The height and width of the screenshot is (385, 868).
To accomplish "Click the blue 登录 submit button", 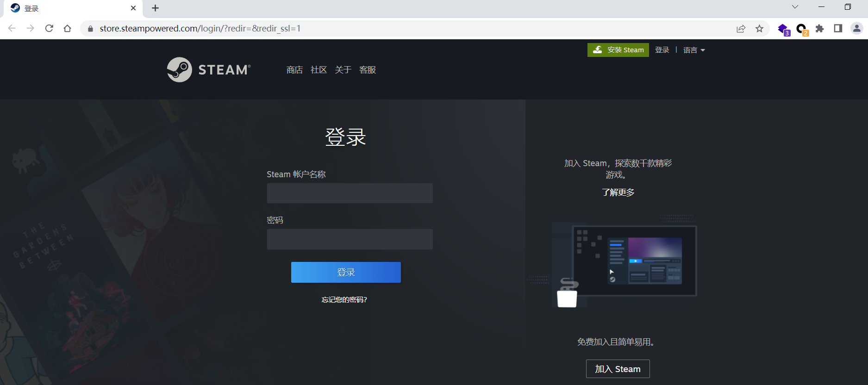I will pyautogui.click(x=346, y=273).
